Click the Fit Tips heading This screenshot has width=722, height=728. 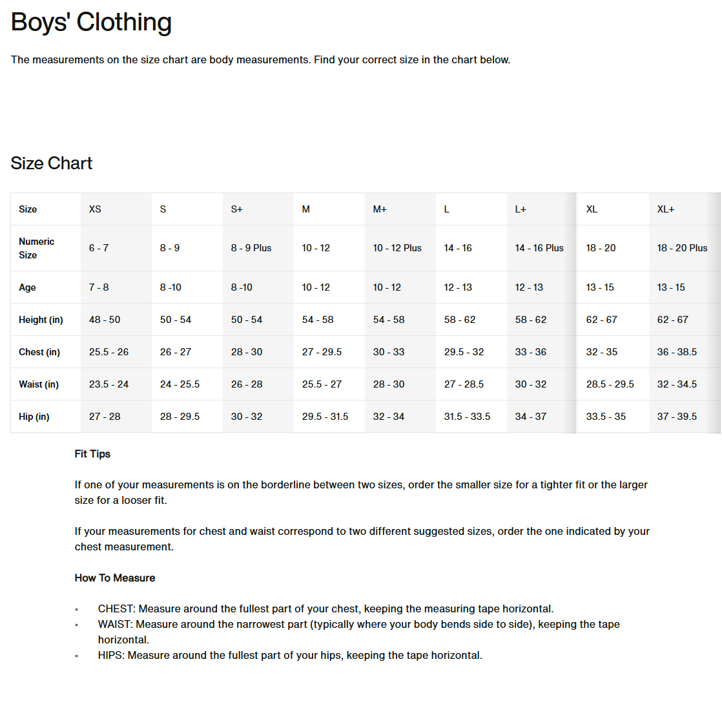pos(92,454)
